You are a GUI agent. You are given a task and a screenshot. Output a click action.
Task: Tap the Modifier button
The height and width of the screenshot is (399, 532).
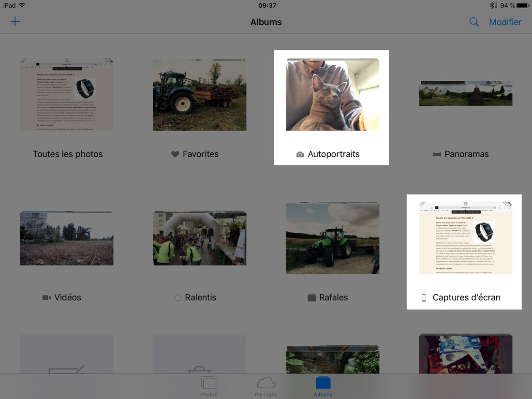click(x=505, y=22)
